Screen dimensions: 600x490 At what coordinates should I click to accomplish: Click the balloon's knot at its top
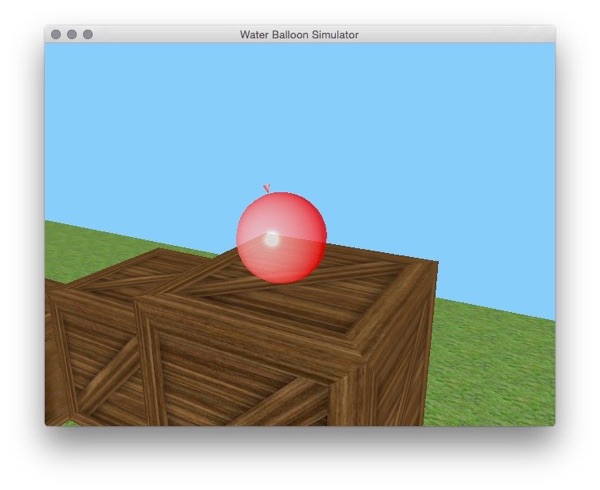click(267, 188)
